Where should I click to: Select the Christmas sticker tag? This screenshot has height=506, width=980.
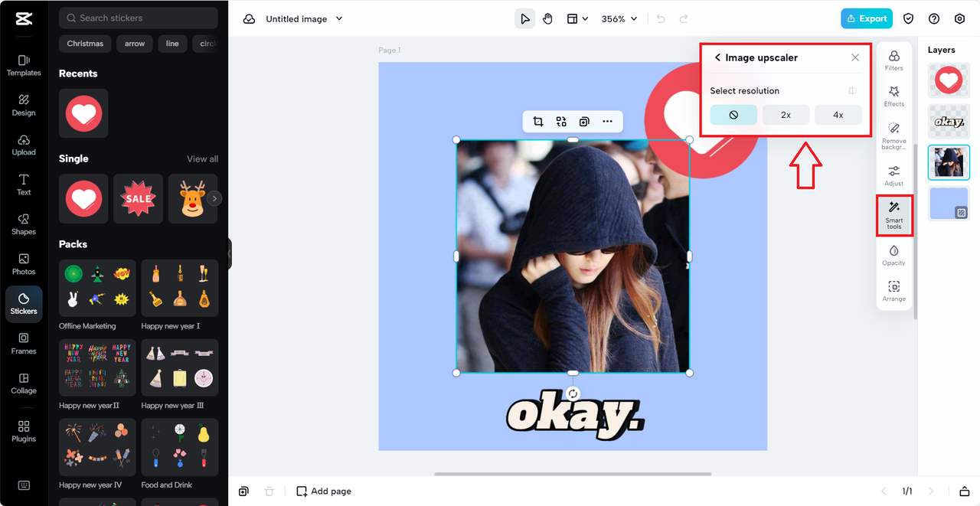85,44
